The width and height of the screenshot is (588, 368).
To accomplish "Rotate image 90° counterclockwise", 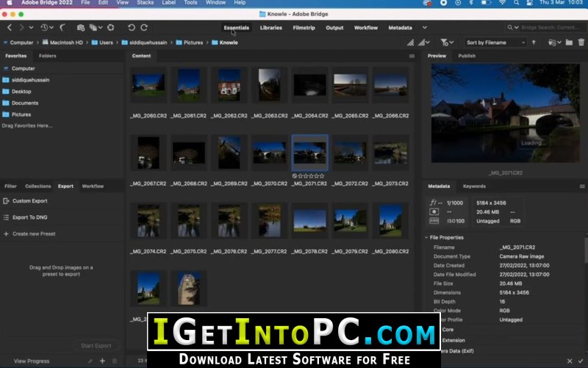I will pos(131,27).
